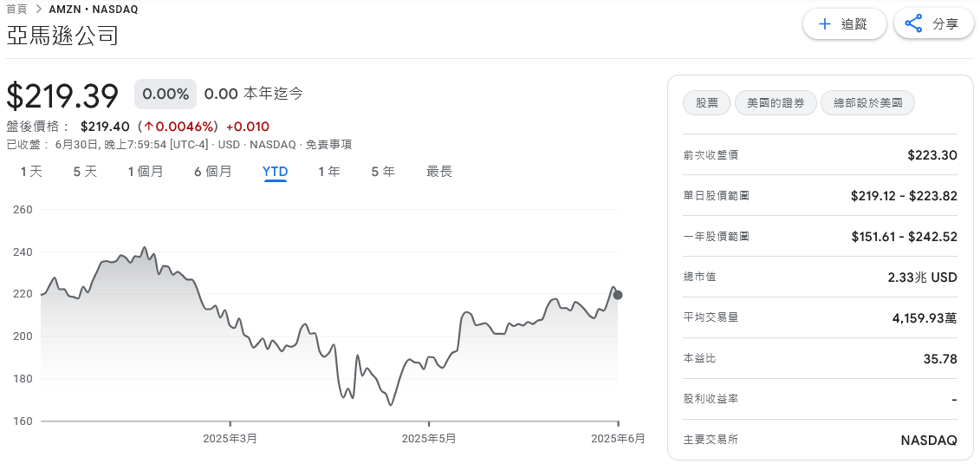The image size is (980, 464).
Task: Click the 總市值 row label
Action: pyautogui.click(x=700, y=277)
